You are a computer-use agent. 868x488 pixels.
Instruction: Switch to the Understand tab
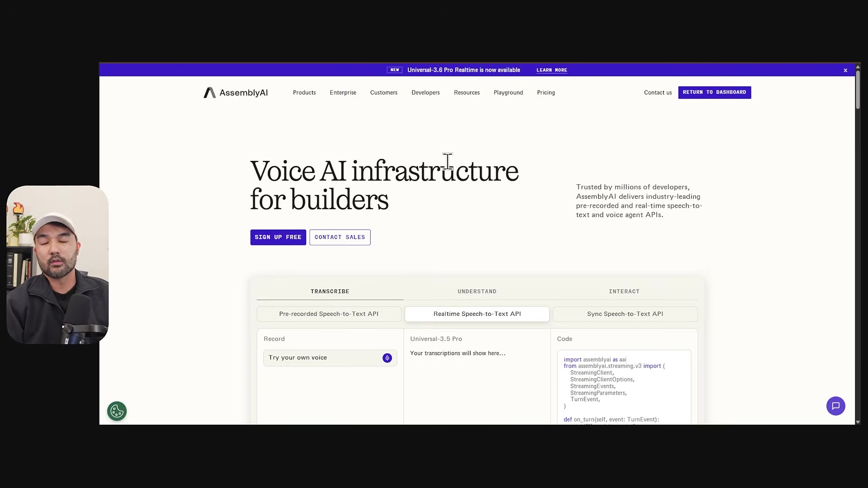click(477, 291)
